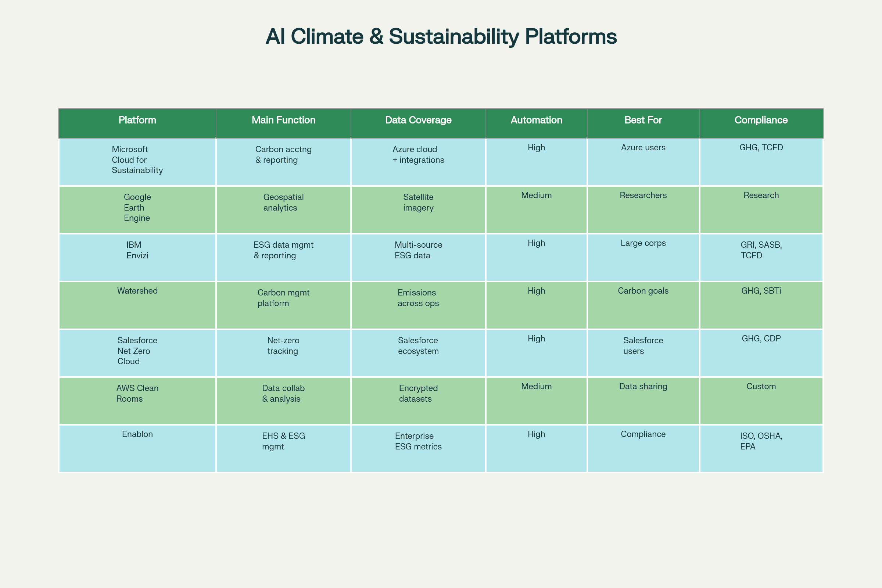Click the Emissions across ops cell

[x=419, y=305]
